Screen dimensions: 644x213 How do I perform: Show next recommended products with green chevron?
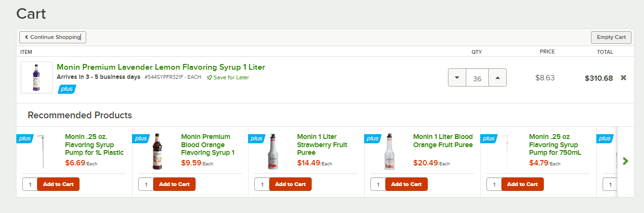(625, 161)
